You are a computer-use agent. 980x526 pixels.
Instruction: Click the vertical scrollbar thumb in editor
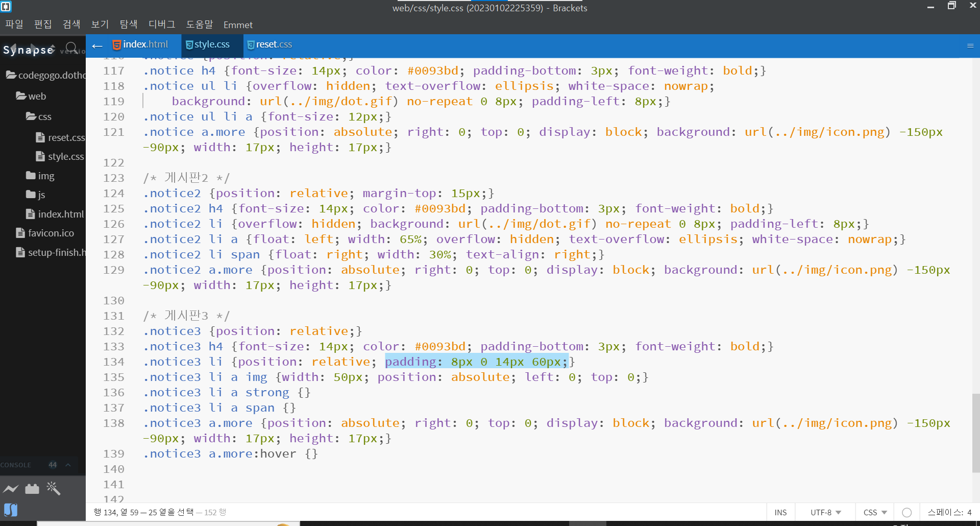click(976, 433)
